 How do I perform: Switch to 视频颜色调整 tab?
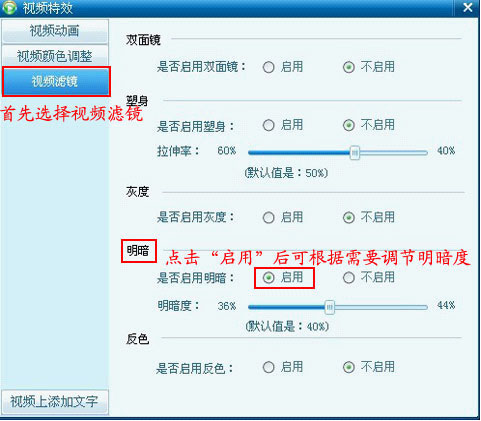tap(55, 56)
